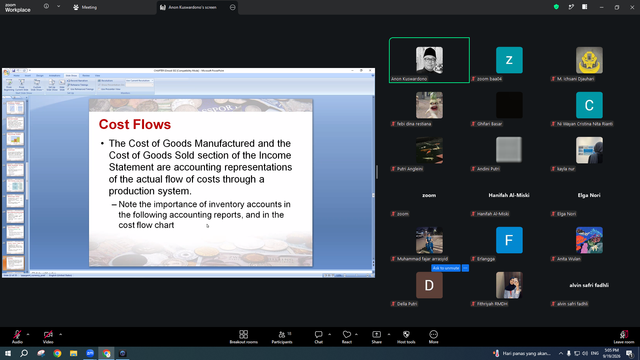Click the view layout icon in title bar
The image size is (640, 360).
tap(585, 7)
